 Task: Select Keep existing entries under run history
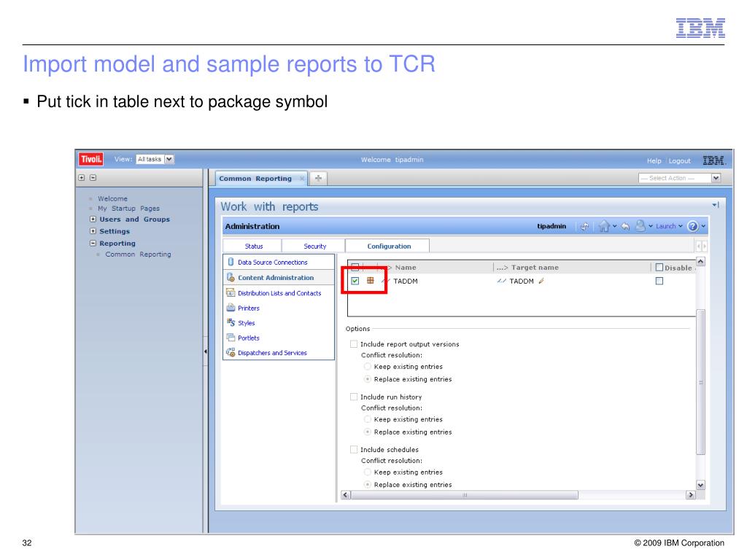pyautogui.click(x=368, y=419)
